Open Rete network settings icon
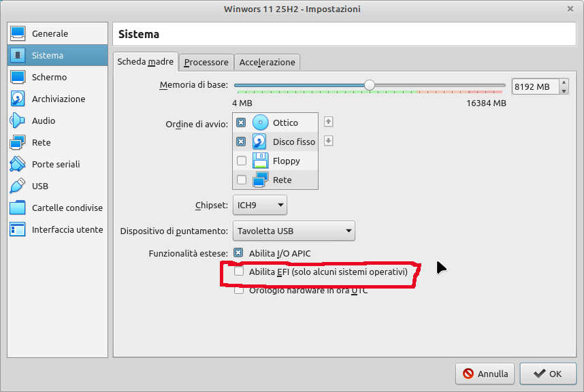This screenshot has width=584, height=392. click(x=18, y=142)
